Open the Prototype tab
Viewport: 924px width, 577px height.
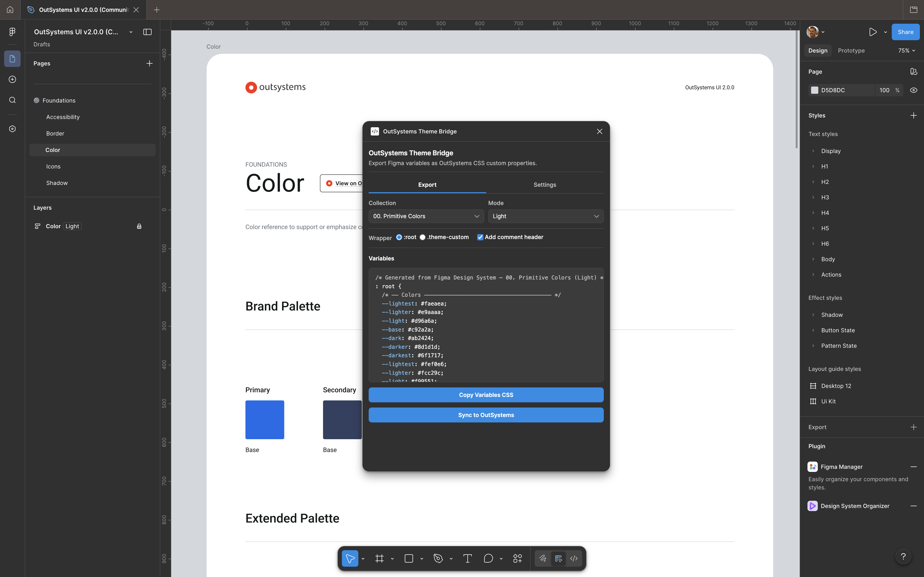(851, 50)
